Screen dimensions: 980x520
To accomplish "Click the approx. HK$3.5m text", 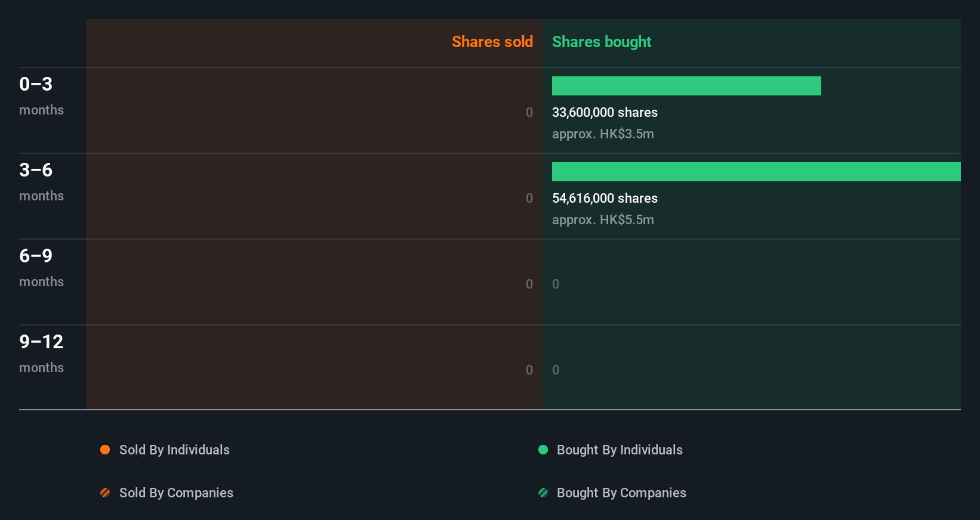I will click(603, 134).
